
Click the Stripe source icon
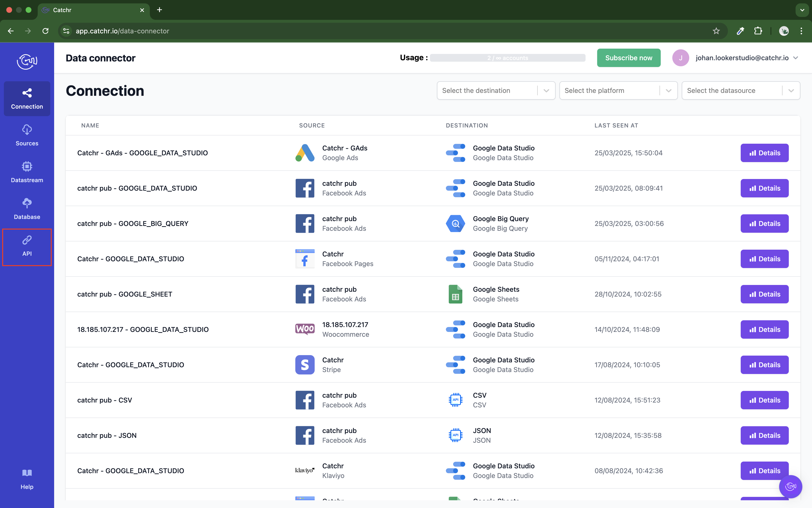tap(305, 365)
